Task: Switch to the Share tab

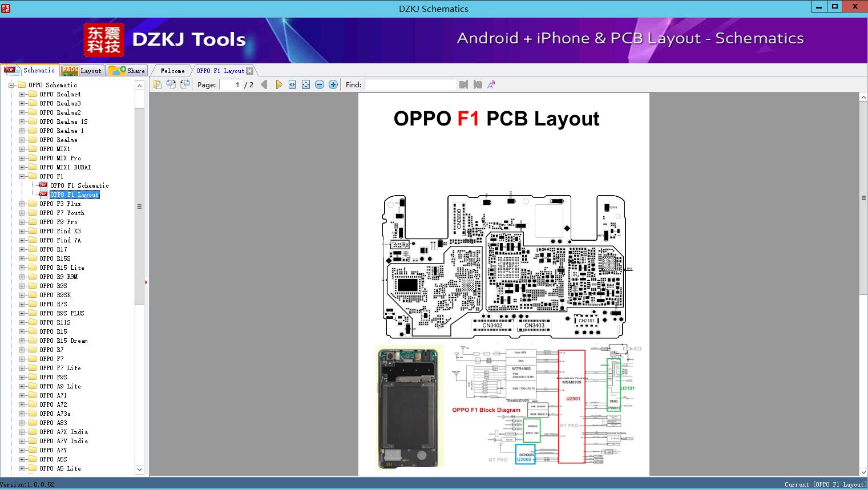Action: (127, 71)
